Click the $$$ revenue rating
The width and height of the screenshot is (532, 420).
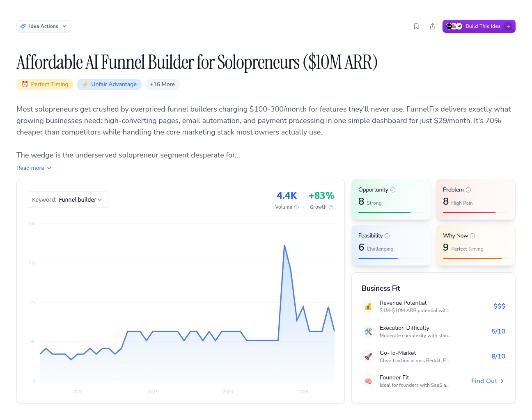(499, 306)
